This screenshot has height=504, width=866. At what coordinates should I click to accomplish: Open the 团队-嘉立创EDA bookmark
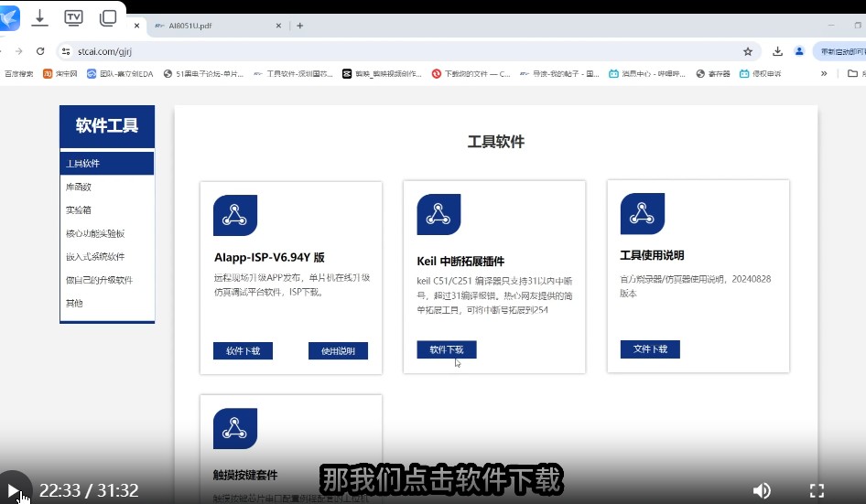(120, 73)
